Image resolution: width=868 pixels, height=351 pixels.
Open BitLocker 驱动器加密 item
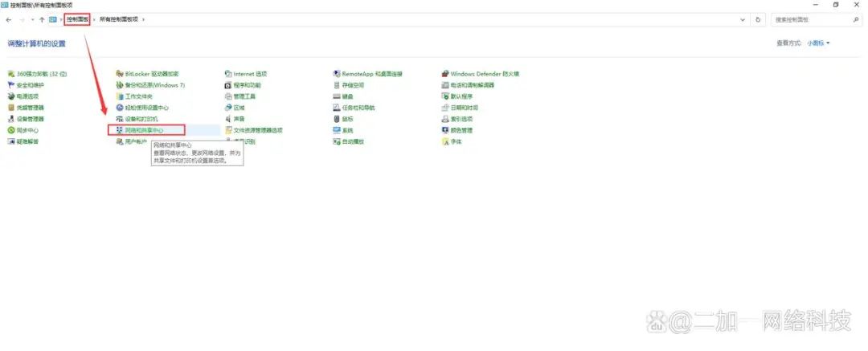tap(152, 74)
